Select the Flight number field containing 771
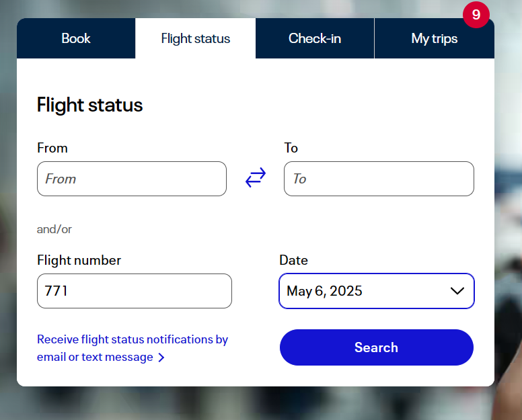Image resolution: width=522 pixels, height=420 pixels. coord(135,291)
